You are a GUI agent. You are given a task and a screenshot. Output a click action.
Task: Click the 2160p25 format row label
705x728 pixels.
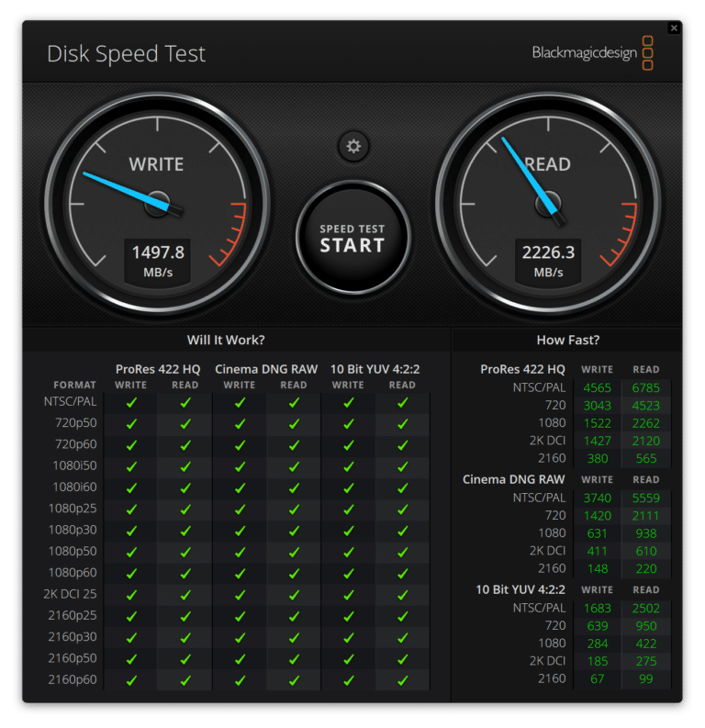coord(73,615)
